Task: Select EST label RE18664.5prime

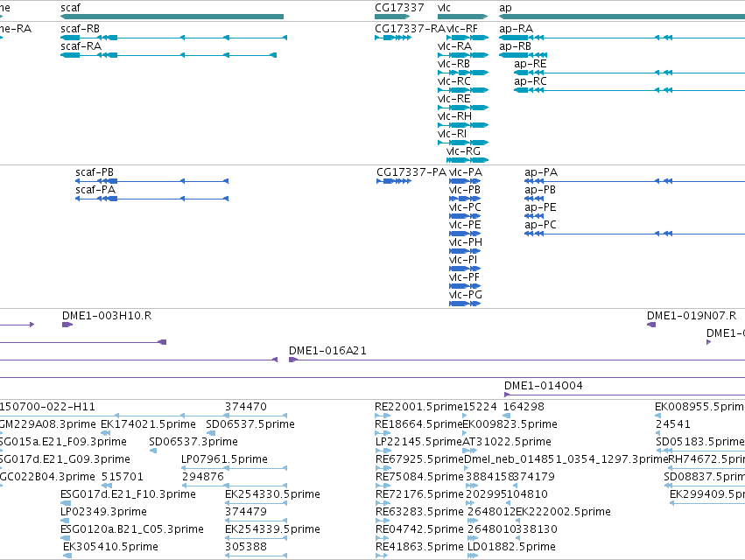Action: [x=419, y=424]
